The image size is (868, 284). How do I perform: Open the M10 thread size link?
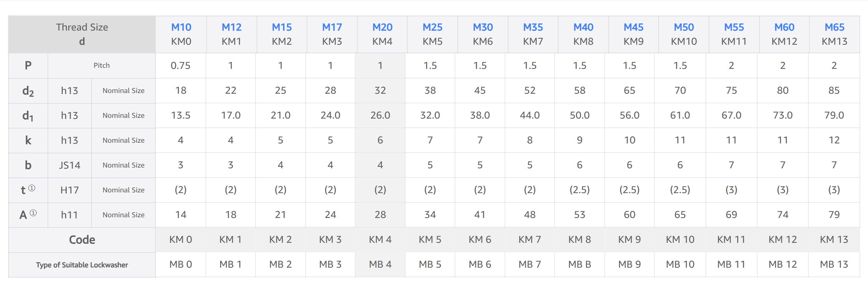[181, 27]
